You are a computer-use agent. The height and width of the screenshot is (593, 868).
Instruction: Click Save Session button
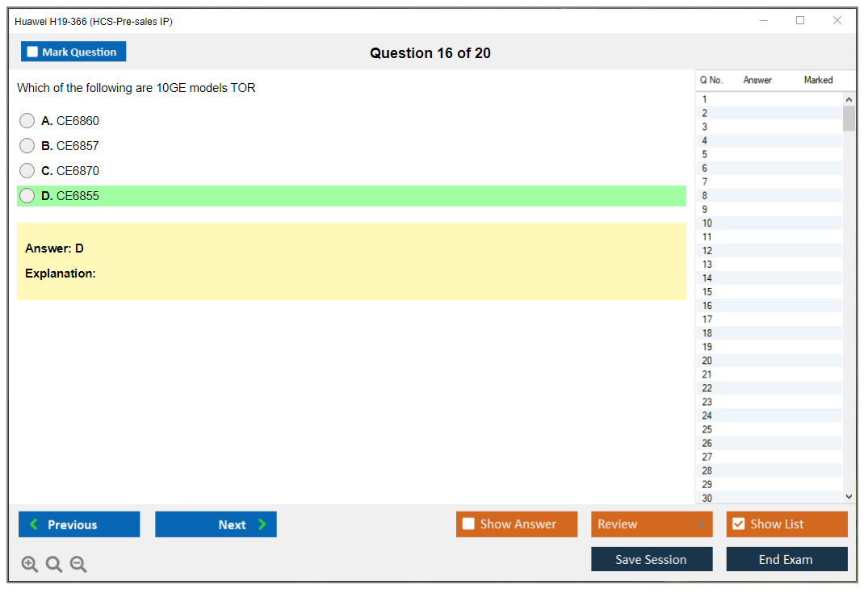click(x=652, y=559)
